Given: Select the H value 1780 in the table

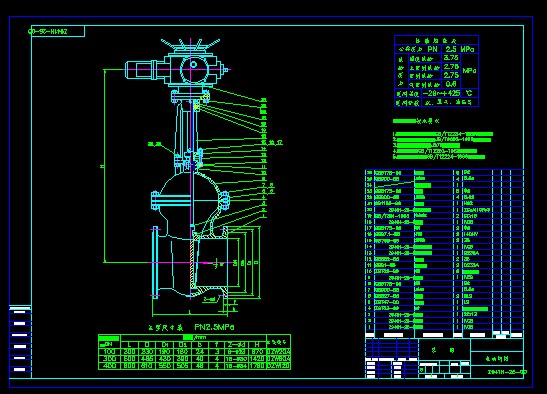Looking at the screenshot, I should 257,366.
